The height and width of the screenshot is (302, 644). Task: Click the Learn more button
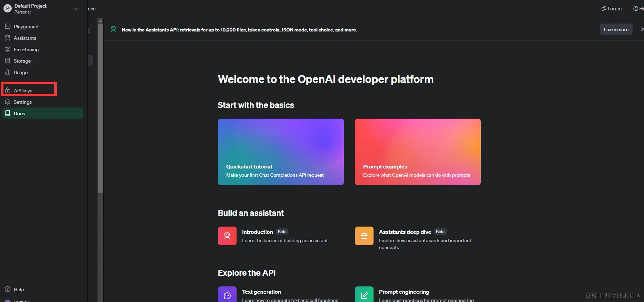pos(616,29)
